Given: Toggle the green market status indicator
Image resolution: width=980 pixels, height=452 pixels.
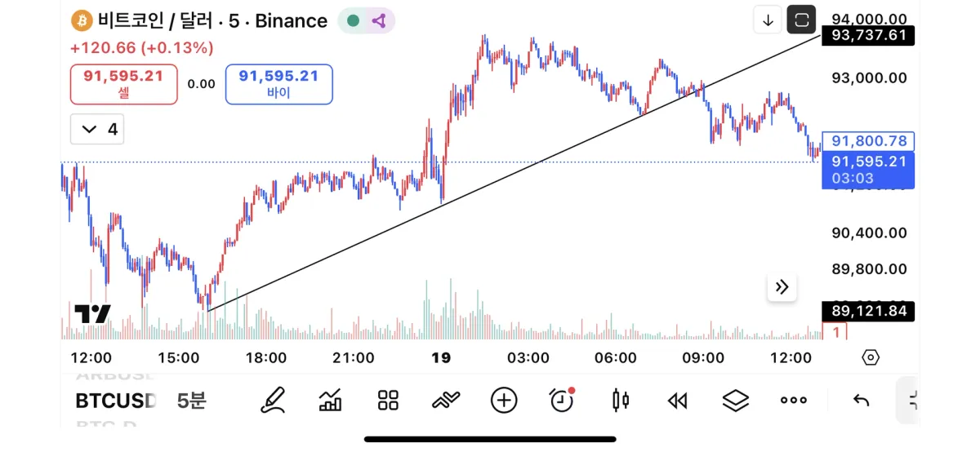Looking at the screenshot, I should 353,21.
